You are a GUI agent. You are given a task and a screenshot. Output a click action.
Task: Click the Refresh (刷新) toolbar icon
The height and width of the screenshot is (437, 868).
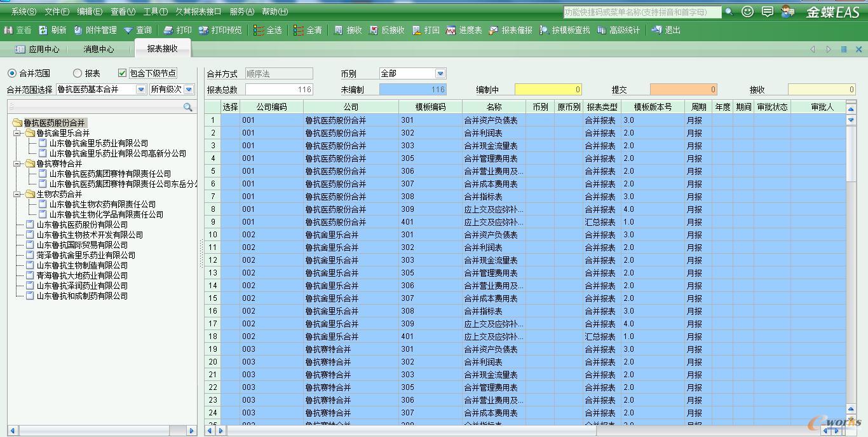pos(43,30)
